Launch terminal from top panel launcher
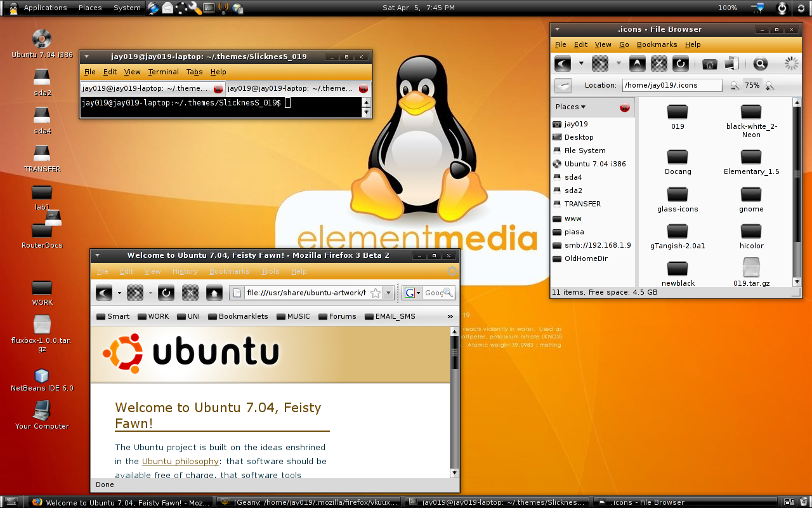 coord(209,8)
